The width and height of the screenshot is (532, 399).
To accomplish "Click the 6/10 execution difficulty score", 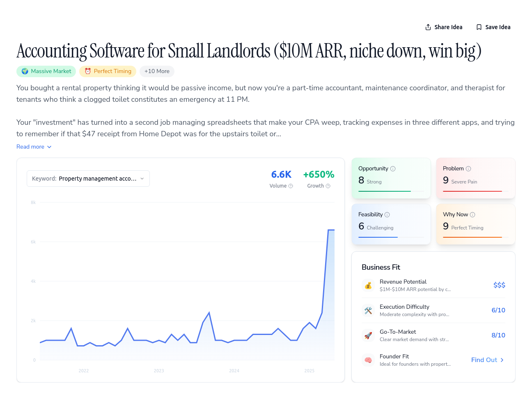I will point(498,310).
